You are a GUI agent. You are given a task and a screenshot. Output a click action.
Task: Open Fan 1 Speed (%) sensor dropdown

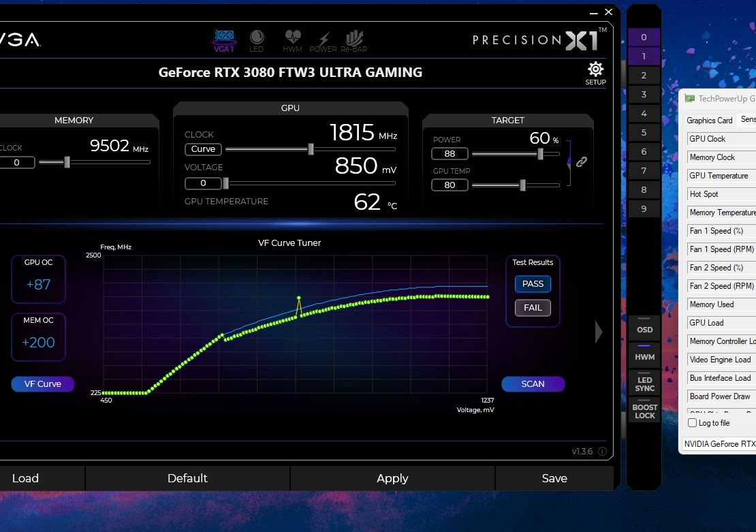[721, 231]
